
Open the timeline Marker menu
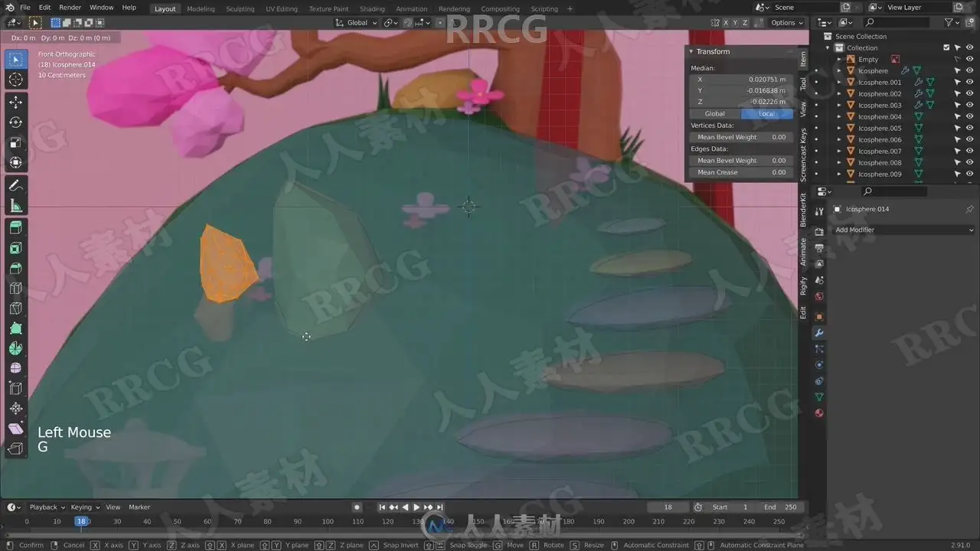click(x=139, y=507)
